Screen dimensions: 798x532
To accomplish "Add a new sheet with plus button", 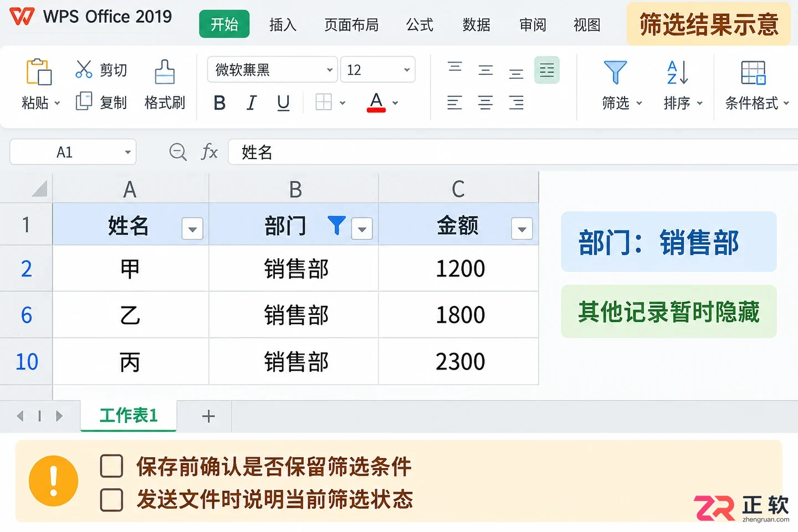I will click(208, 416).
